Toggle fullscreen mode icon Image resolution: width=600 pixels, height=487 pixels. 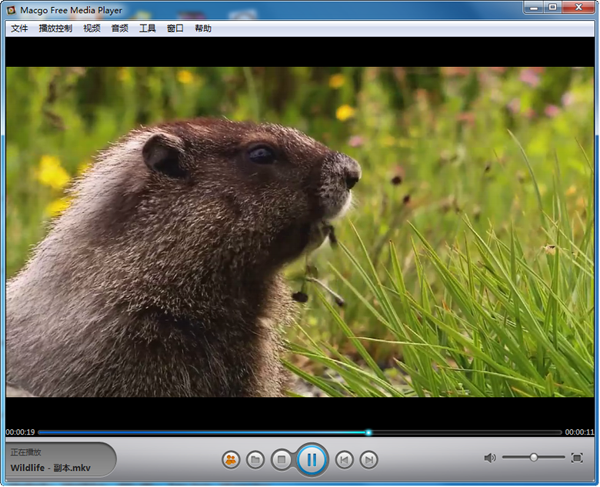pyautogui.click(x=577, y=458)
